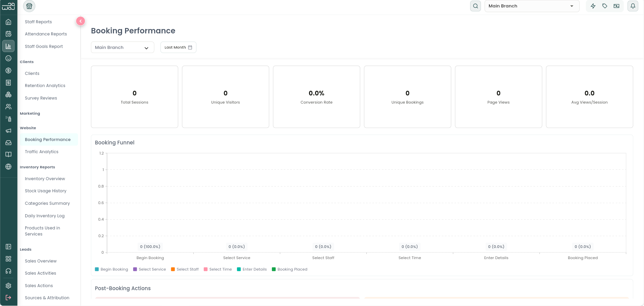Open the megaphone marketing icon
Image resolution: width=644 pixels, height=306 pixels.
8,131
